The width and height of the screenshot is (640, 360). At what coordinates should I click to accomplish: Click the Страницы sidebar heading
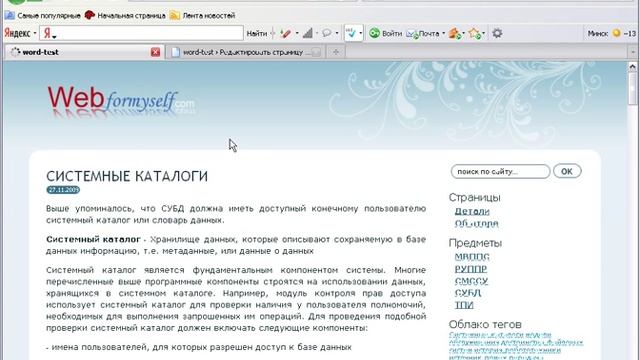point(474,198)
